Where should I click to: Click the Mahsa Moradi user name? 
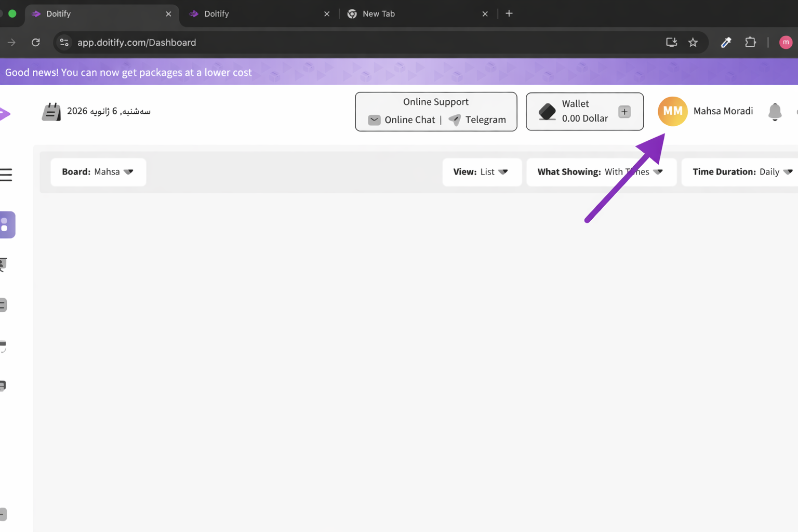point(723,111)
